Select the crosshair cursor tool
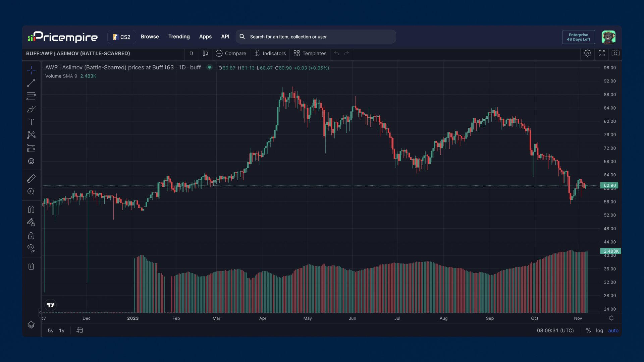 tap(31, 70)
